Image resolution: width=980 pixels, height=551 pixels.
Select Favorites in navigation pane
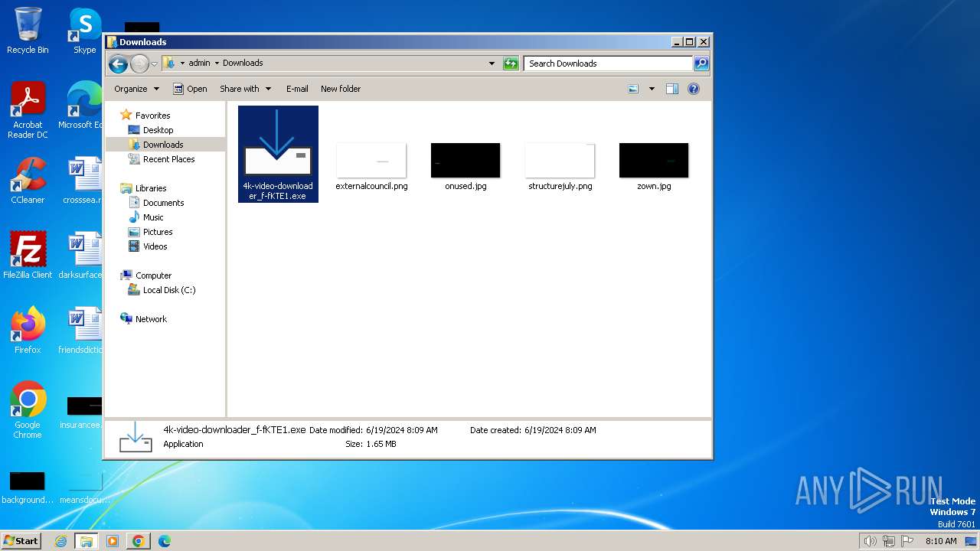(x=152, y=116)
